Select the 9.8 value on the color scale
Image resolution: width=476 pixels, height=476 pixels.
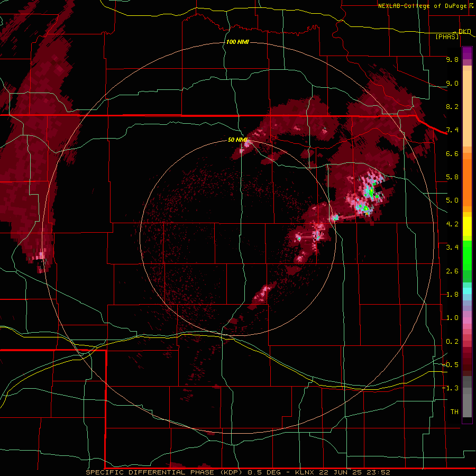(452, 59)
